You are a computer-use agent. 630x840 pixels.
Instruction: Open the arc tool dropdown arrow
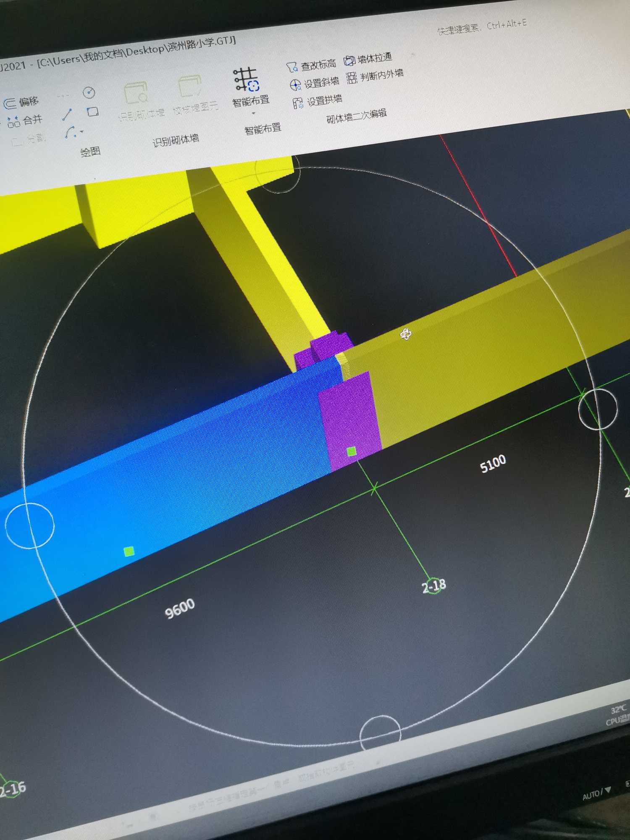pos(82,131)
